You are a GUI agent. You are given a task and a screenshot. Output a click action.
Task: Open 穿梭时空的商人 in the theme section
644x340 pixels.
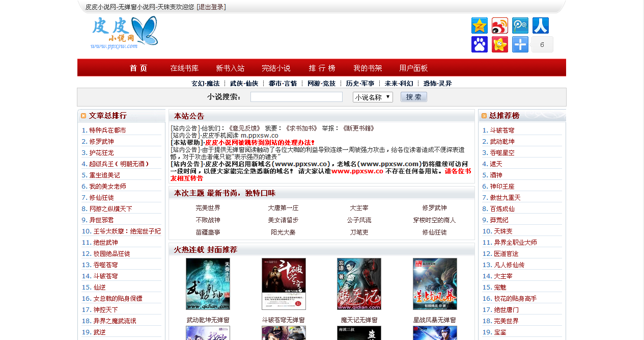point(434,220)
